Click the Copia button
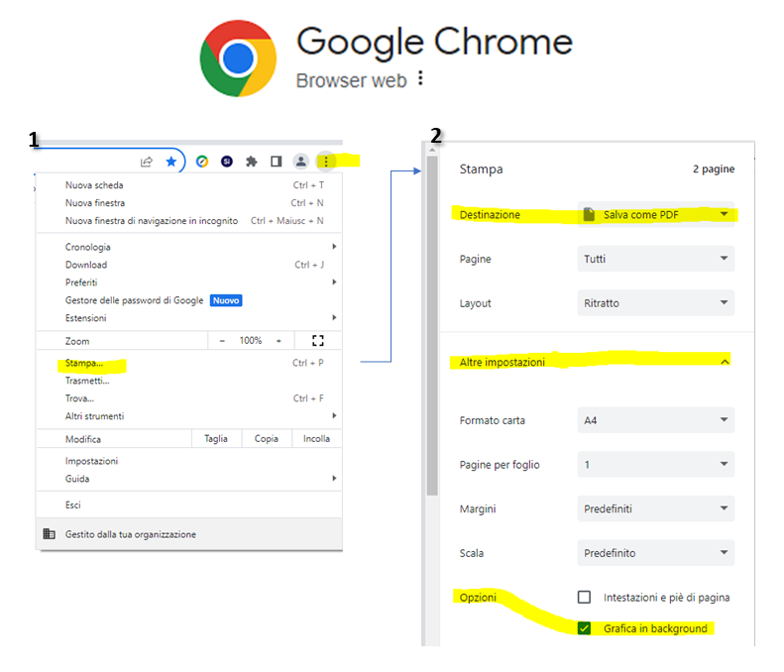Image resolution: width=784 pixels, height=672 pixels. pos(267,438)
